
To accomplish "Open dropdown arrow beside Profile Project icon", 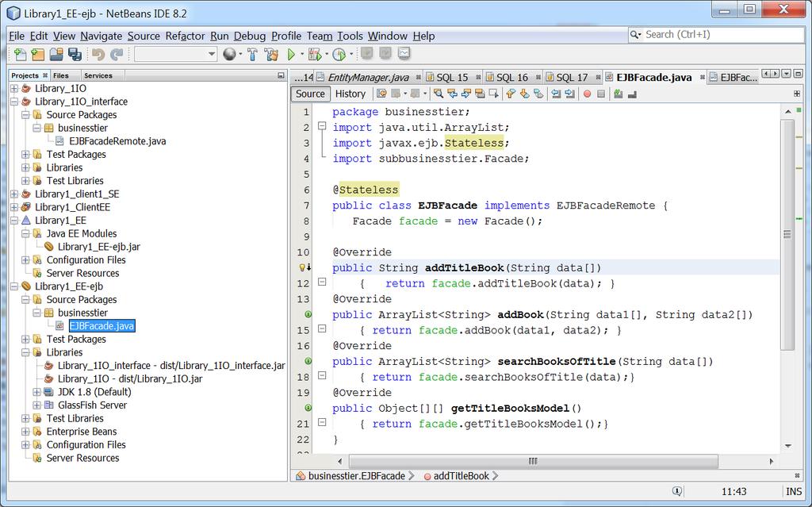I will [351, 54].
